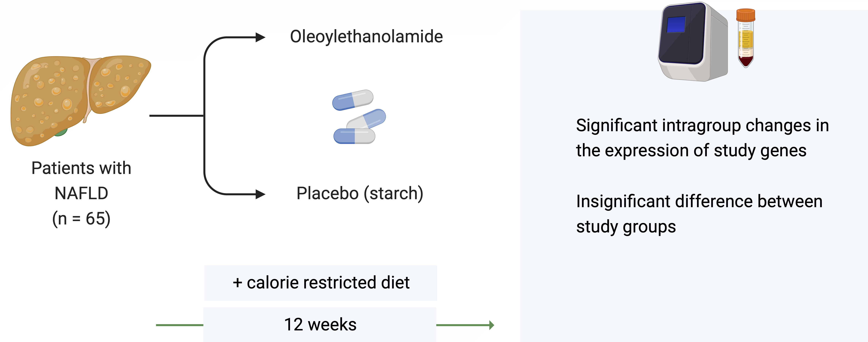The image size is (868, 342).
Task: Click the green timeline arrow tip
Action: 492,325
